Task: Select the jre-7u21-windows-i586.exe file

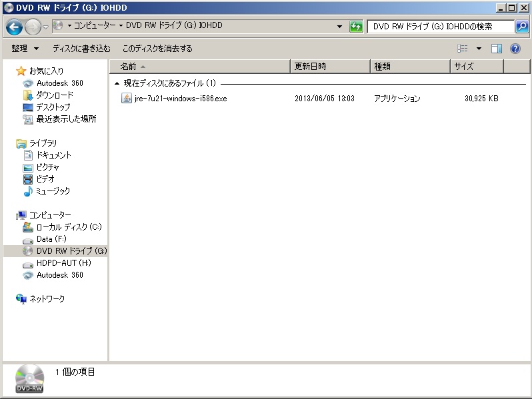Action: 181,99
